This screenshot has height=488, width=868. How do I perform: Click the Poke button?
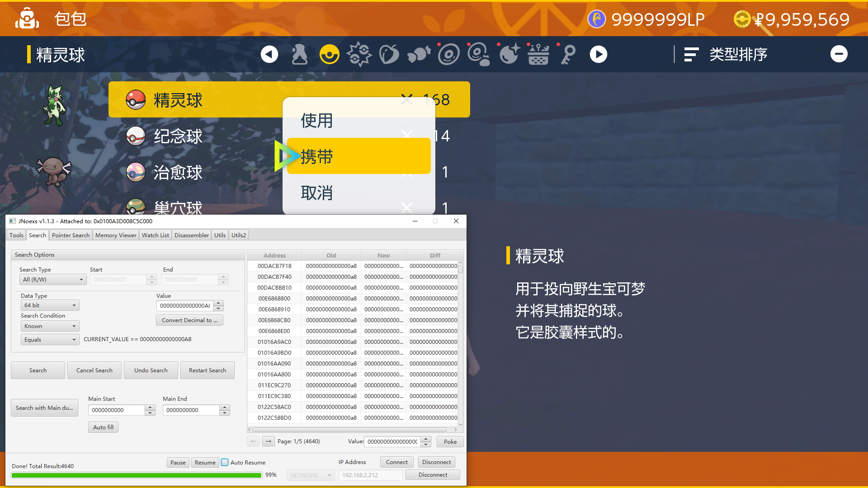(x=450, y=442)
